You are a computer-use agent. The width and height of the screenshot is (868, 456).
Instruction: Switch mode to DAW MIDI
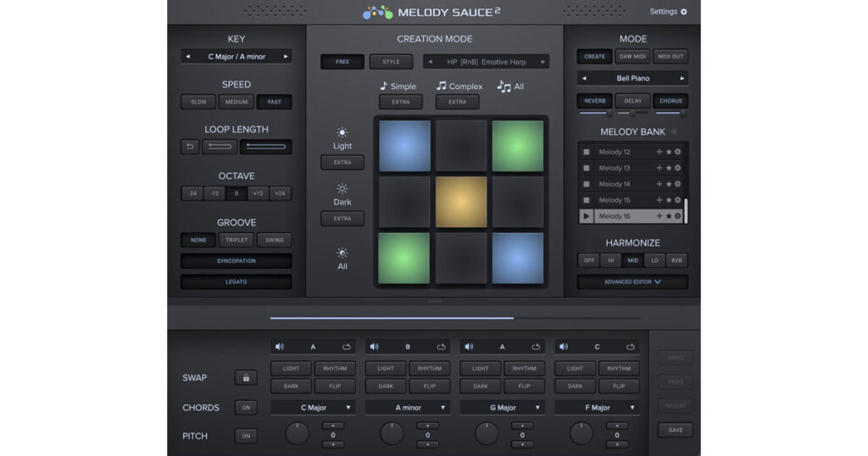point(632,57)
